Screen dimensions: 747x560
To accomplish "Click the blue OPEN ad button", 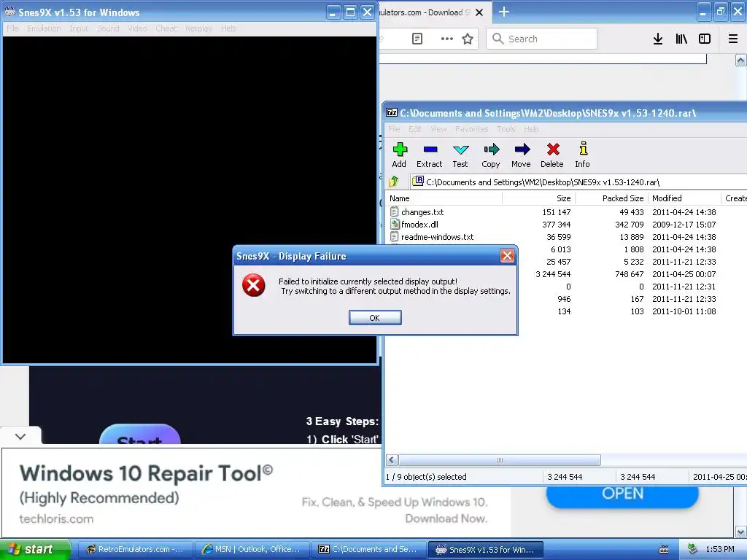I will tap(622, 495).
